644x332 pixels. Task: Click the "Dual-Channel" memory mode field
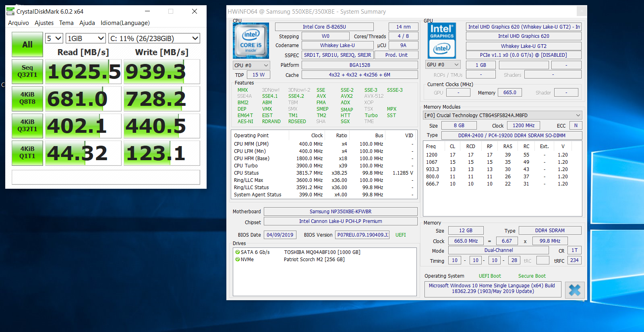[x=499, y=250]
